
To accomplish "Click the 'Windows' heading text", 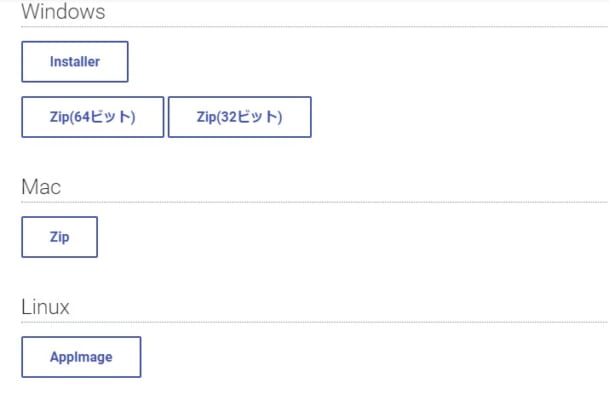I will point(63,13).
